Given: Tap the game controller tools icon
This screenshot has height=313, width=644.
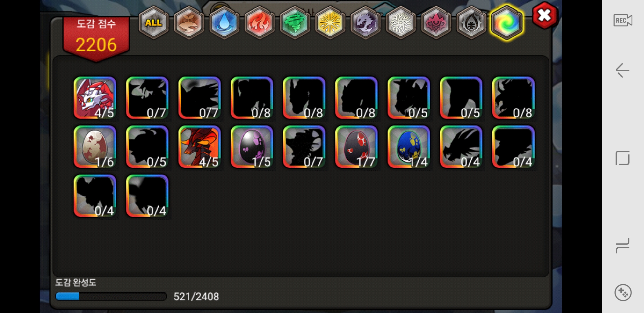Looking at the screenshot, I should [x=623, y=293].
